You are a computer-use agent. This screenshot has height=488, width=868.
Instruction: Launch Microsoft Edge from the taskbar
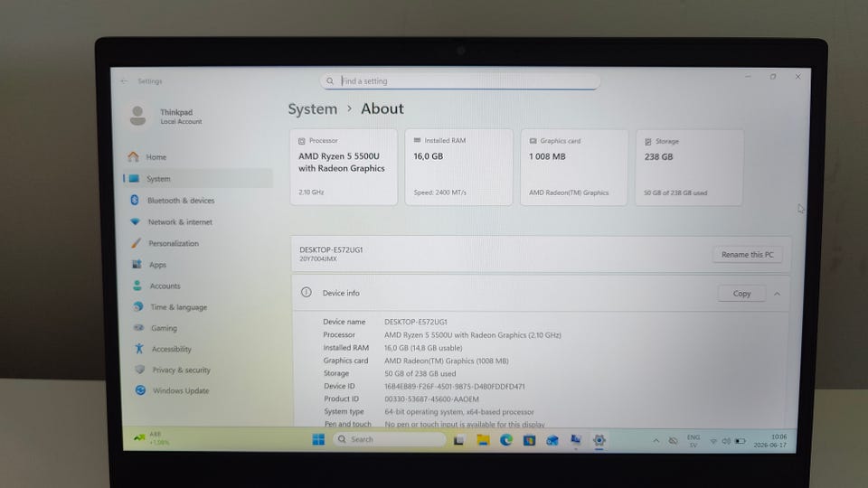[506, 440]
